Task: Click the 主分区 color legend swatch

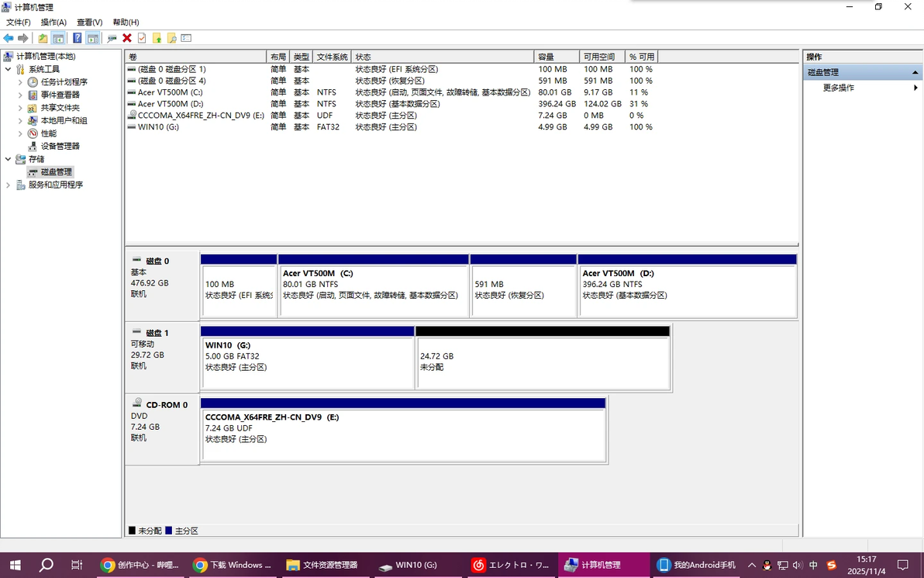Action: (x=168, y=531)
